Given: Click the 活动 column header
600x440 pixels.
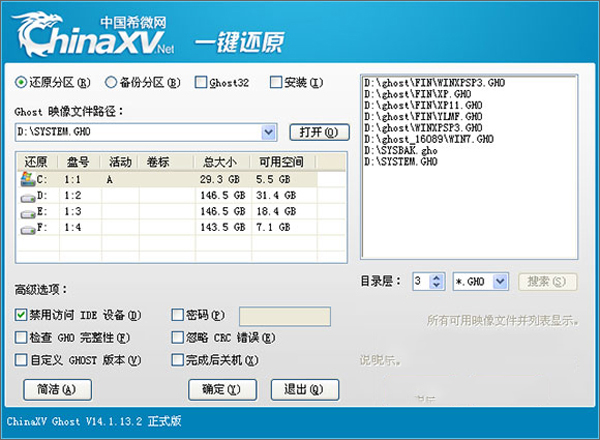Looking at the screenshot, I should point(119,162).
